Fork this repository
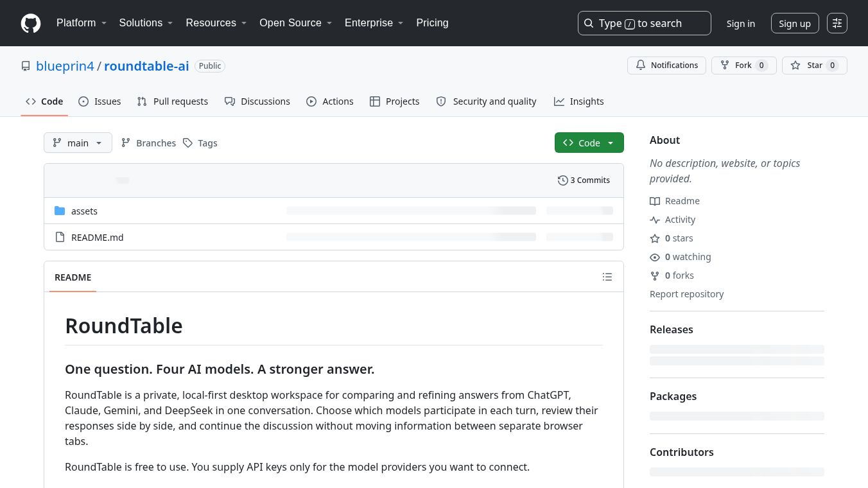868x488 pixels. (x=744, y=65)
